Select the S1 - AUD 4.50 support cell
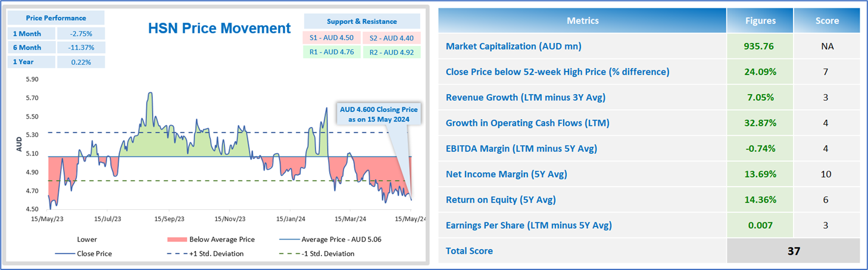Screen dimensions: 868x270 click(x=332, y=38)
